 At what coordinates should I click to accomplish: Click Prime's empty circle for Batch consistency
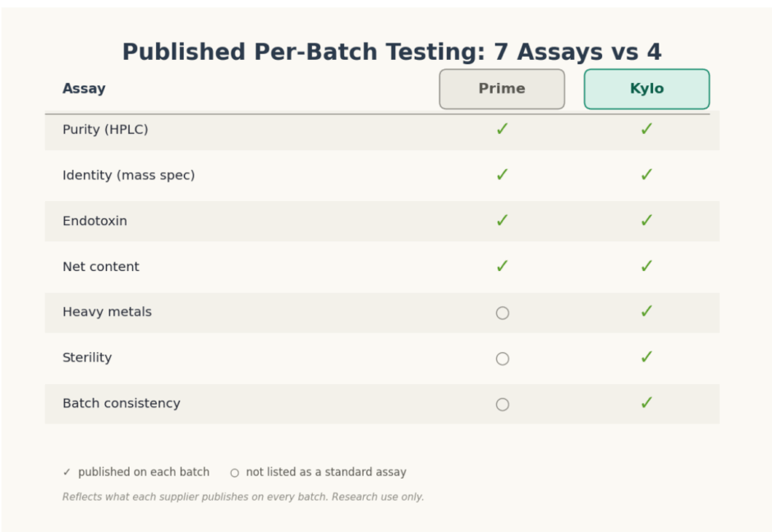click(x=502, y=405)
